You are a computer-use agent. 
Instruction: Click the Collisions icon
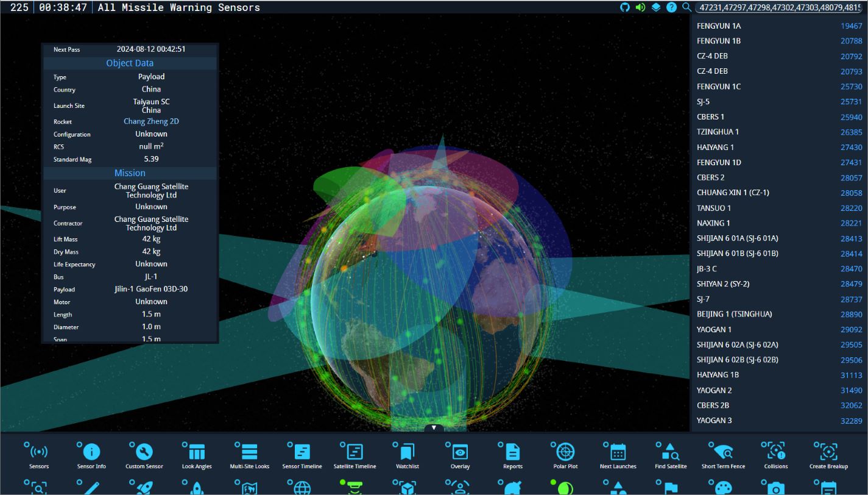click(776, 452)
